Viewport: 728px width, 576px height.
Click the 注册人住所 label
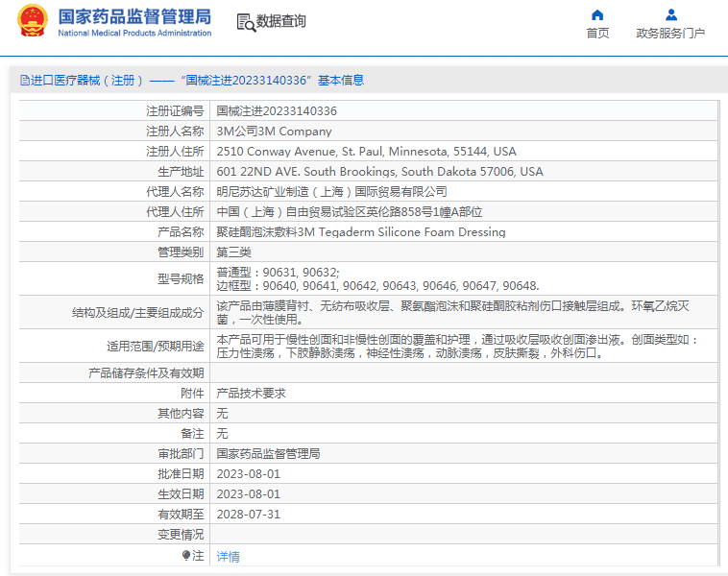pyautogui.click(x=175, y=152)
